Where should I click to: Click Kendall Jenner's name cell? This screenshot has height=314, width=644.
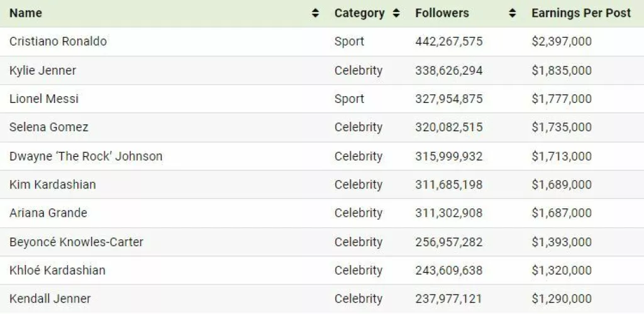tap(50, 299)
